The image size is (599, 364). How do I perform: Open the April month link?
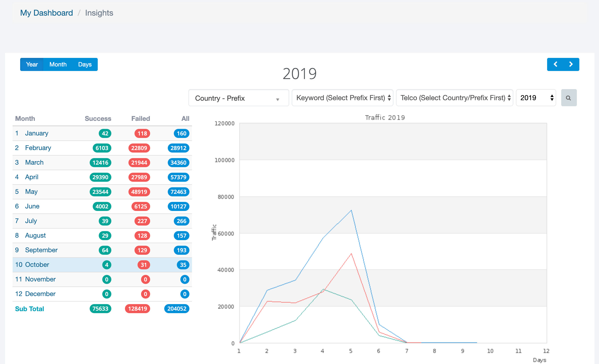(32, 177)
